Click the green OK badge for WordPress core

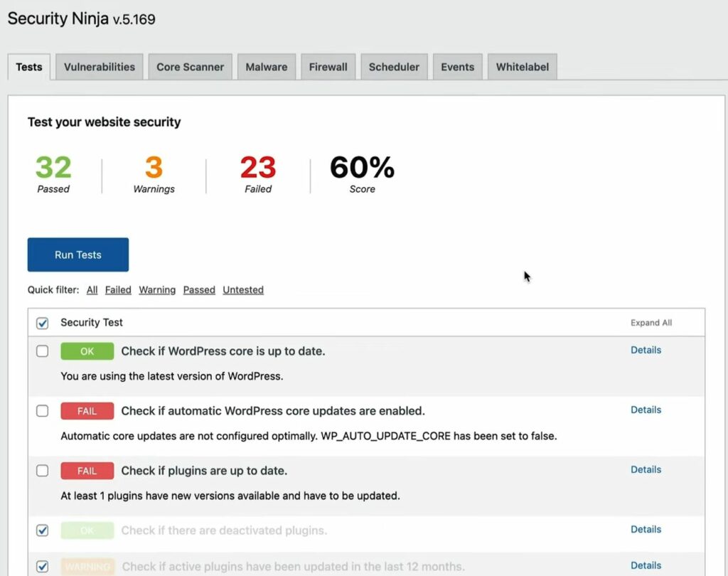point(87,351)
